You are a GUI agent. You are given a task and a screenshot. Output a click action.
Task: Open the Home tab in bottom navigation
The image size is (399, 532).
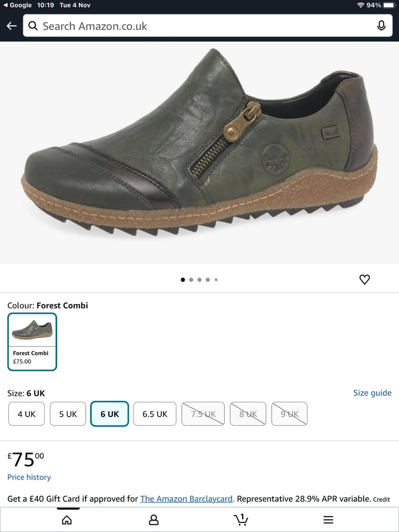coord(66,519)
